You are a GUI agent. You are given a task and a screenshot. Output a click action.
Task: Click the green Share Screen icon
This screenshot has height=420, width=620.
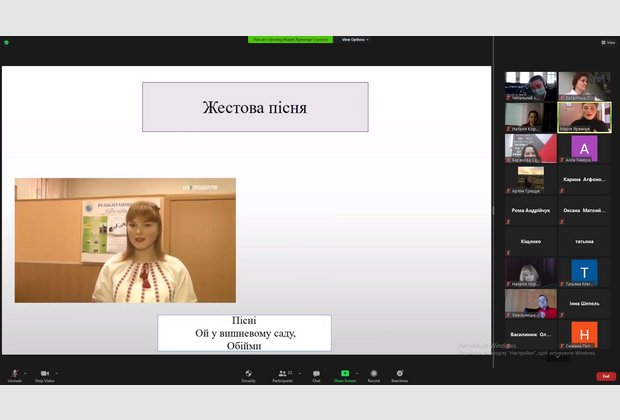(x=345, y=373)
